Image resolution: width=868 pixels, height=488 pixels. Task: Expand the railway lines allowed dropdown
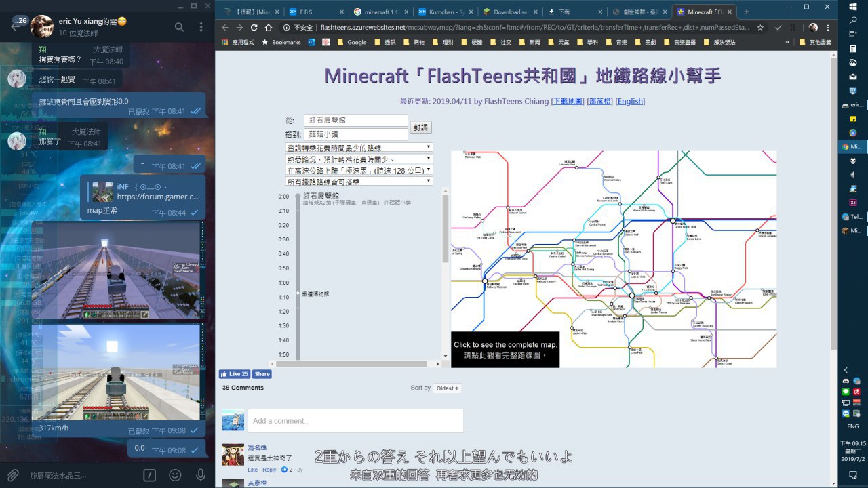point(359,182)
